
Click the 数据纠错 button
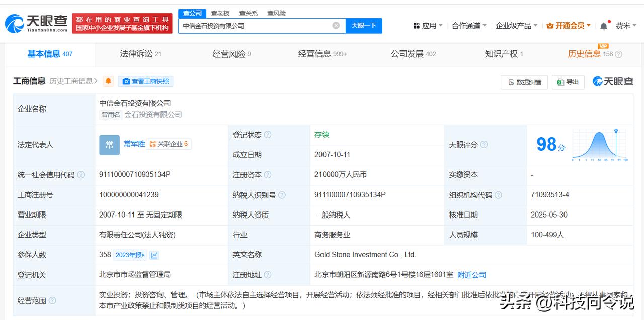(524, 82)
